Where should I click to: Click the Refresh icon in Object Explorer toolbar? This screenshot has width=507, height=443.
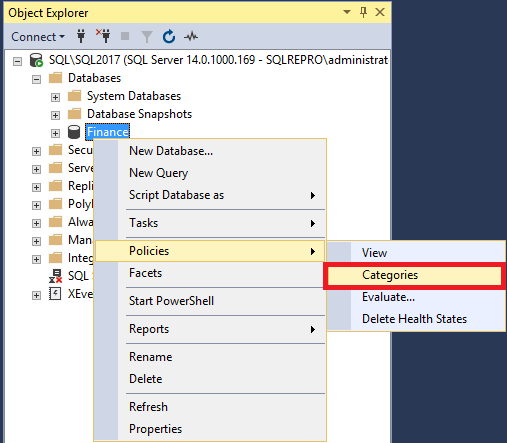click(169, 36)
